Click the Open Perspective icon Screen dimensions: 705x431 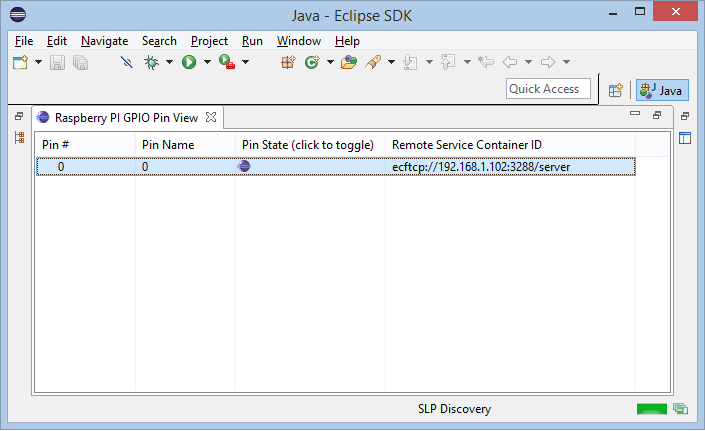pos(616,90)
